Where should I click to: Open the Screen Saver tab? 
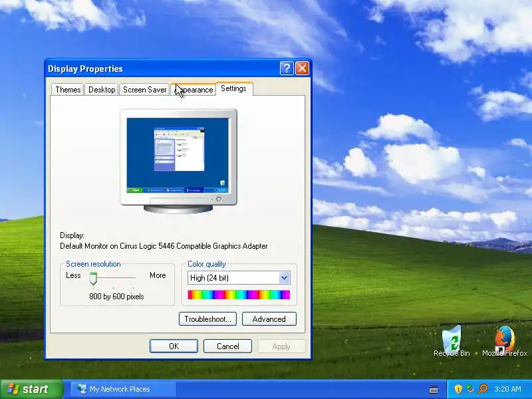[144, 90]
